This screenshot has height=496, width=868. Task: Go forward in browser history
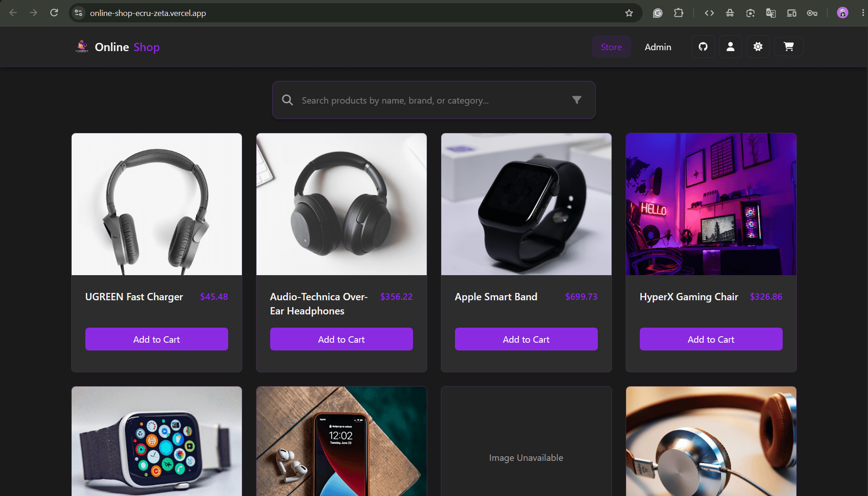pos(33,13)
